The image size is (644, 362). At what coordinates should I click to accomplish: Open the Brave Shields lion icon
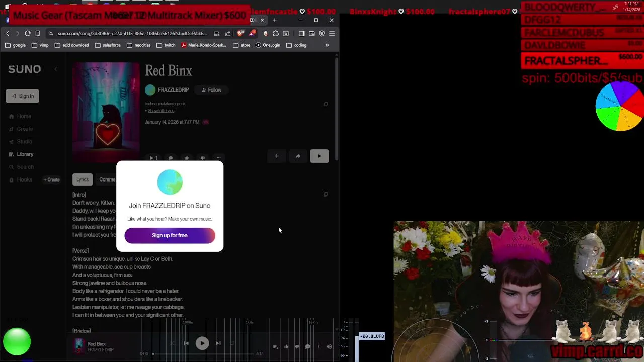click(240, 33)
